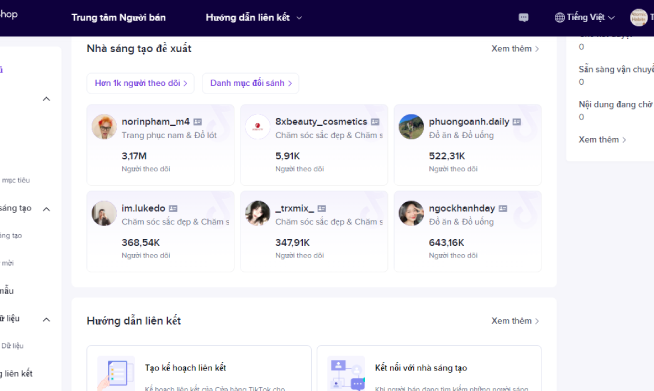Click the card icon next to phuongoanh.daily
The image size is (654, 391).
pos(517,122)
